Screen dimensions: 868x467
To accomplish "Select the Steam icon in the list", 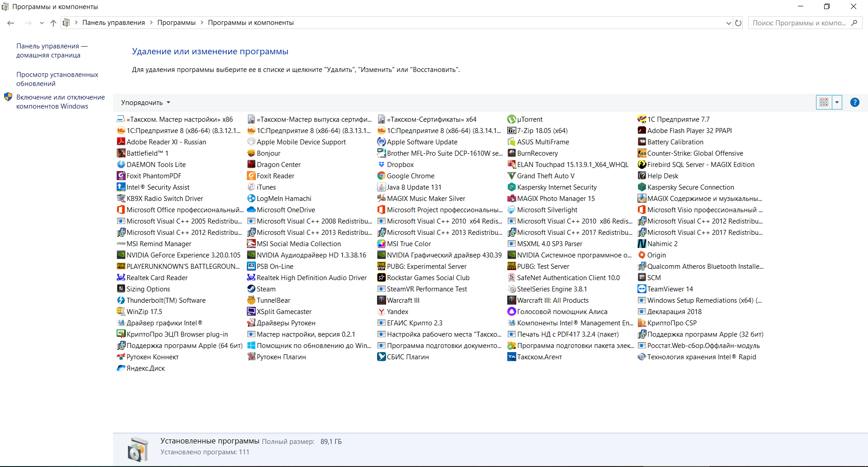I will [x=251, y=289].
